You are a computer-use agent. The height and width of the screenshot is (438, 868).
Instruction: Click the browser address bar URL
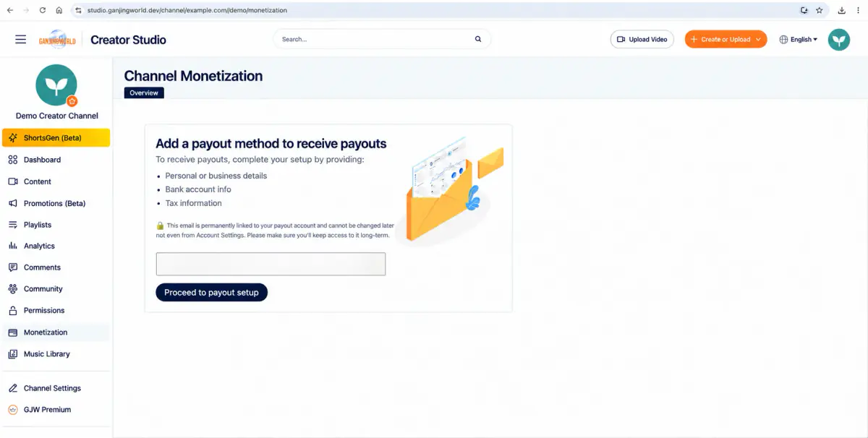187,11
